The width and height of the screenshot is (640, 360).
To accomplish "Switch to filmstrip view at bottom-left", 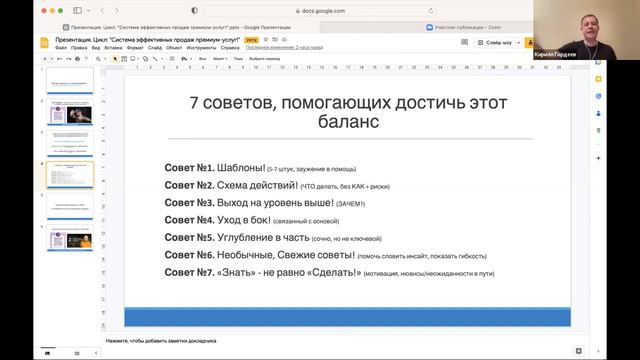I will pyautogui.click(x=47, y=353).
